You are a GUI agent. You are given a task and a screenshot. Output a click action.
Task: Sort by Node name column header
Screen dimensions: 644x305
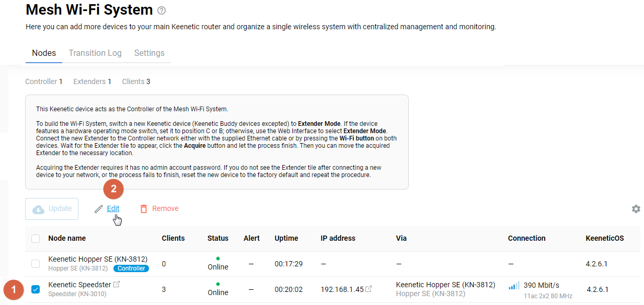(67, 238)
